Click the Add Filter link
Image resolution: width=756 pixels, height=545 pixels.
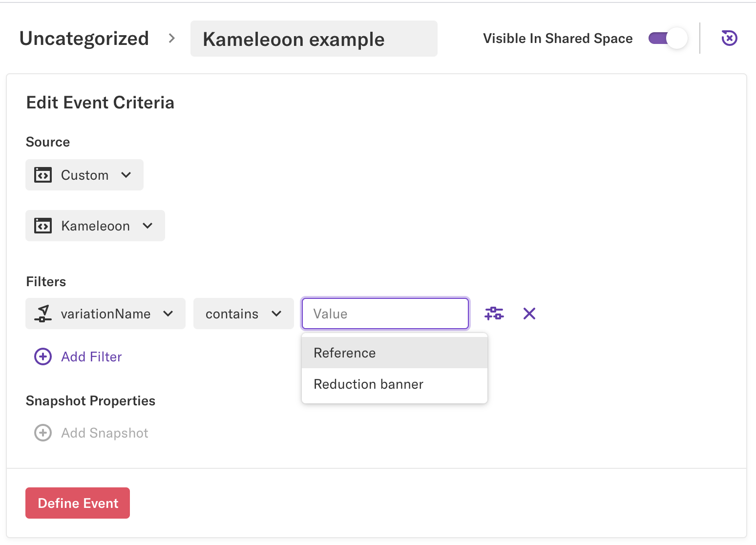[x=91, y=357]
